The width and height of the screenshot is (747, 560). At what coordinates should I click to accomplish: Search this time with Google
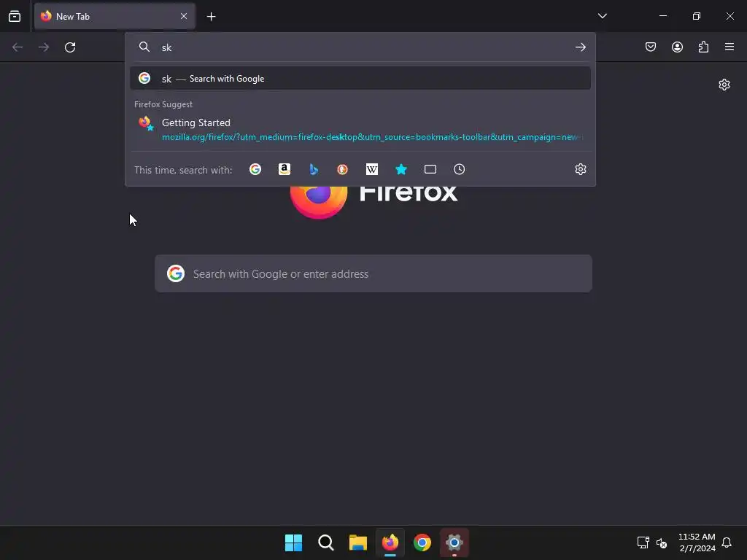tap(255, 169)
